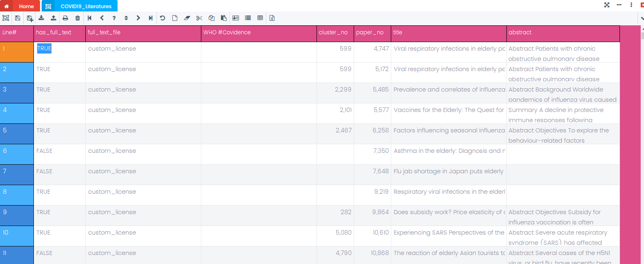Switch to table grid view icon
Viewport: 644px width, 264px height.
tap(260, 18)
